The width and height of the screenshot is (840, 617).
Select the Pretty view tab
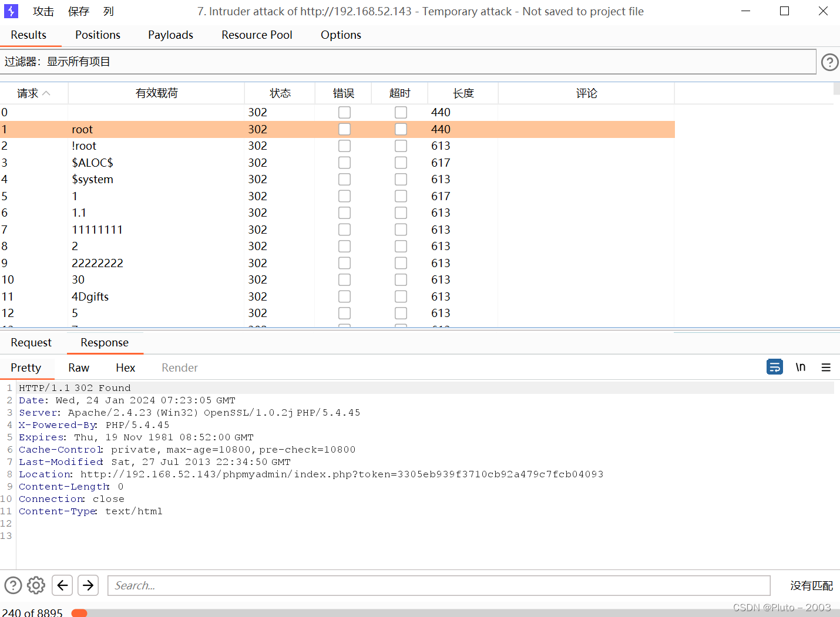(x=26, y=368)
